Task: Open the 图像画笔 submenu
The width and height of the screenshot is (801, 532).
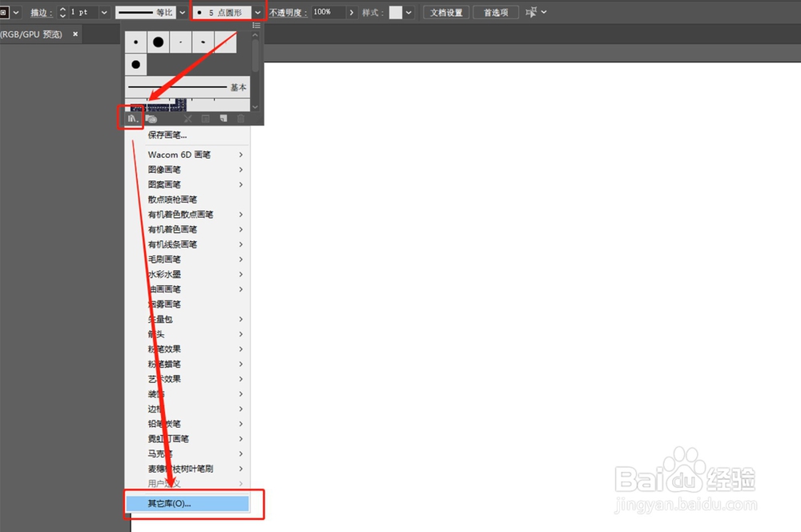Action: coord(187,169)
